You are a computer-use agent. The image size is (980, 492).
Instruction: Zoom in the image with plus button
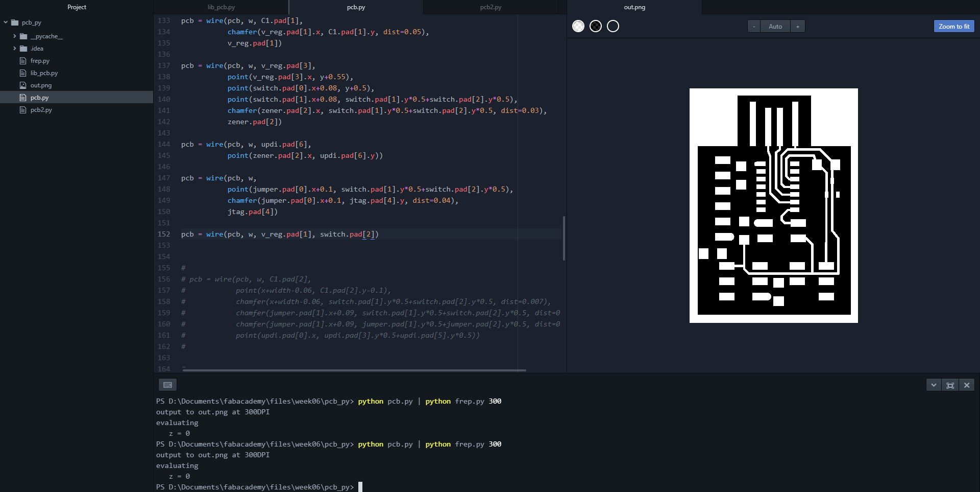coord(798,27)
